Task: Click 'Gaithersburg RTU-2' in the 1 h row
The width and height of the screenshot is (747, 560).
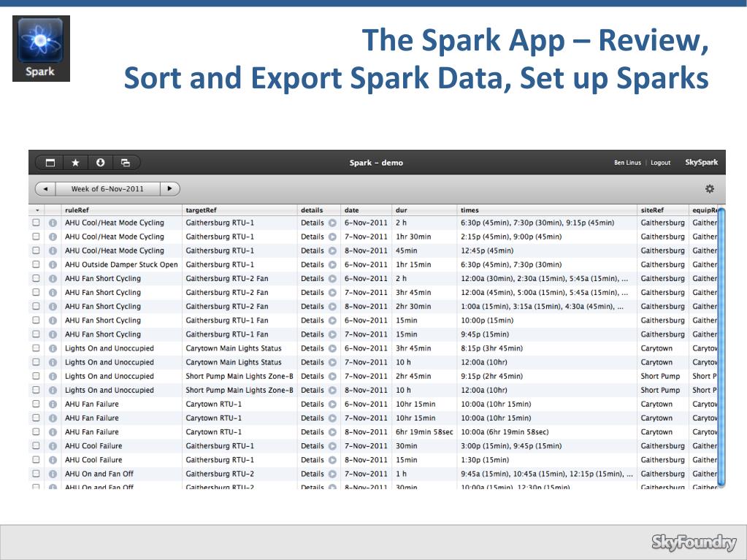Action: (x=220, y=474)
